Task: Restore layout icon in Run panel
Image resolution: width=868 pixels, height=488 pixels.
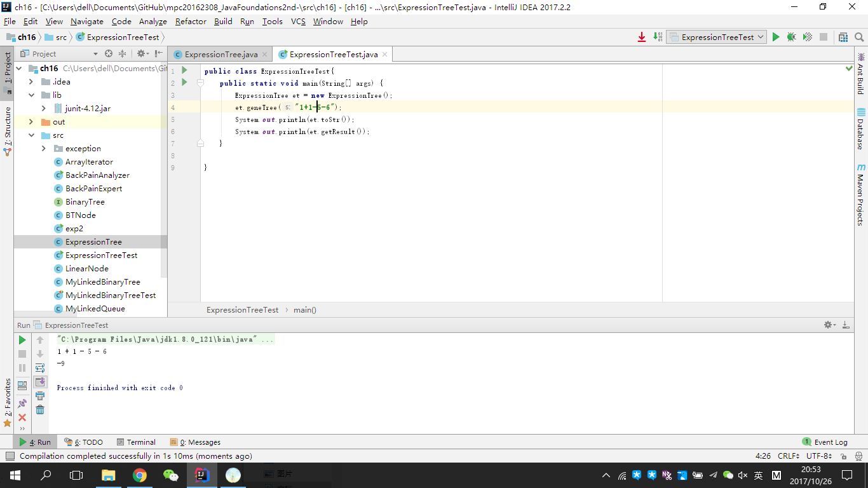Action: click(x=22, y=385)
